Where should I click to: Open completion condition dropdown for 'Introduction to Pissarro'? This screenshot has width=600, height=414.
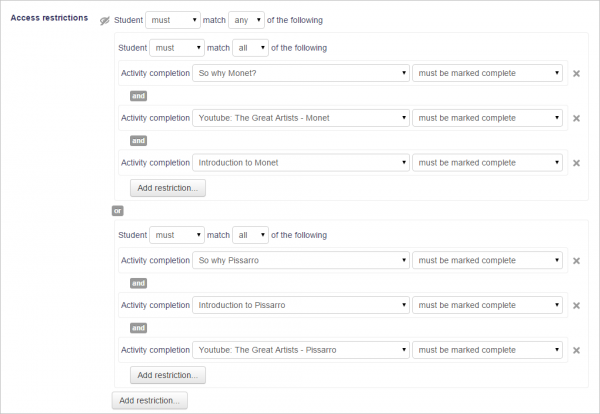point(487,305)
